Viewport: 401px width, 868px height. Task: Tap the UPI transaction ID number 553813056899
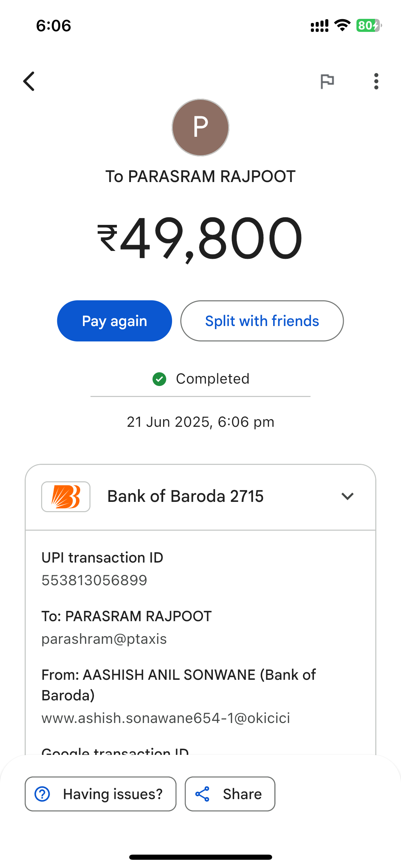pos(94,580)
